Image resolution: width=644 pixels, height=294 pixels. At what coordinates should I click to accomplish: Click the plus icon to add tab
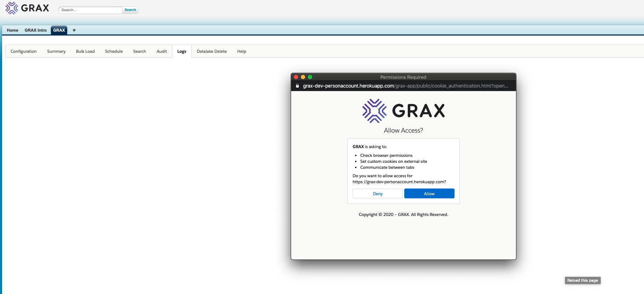74,30
